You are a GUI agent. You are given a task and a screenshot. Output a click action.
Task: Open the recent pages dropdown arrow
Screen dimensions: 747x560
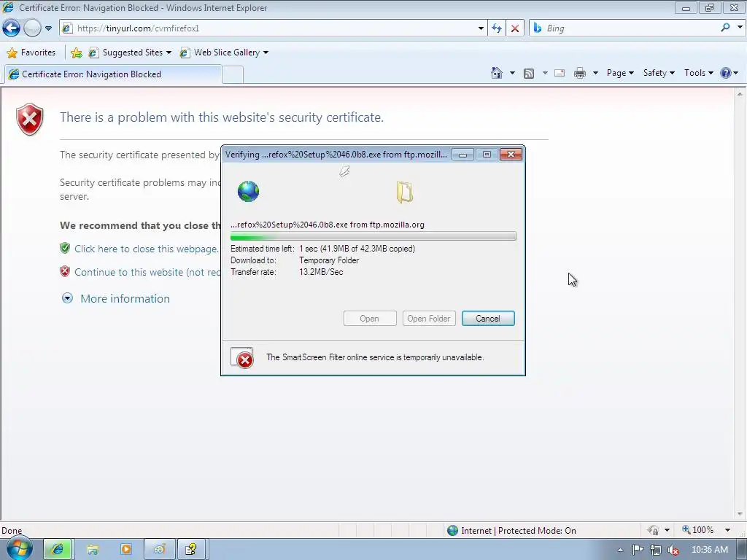pyautogui.click(x=48, y=28)
